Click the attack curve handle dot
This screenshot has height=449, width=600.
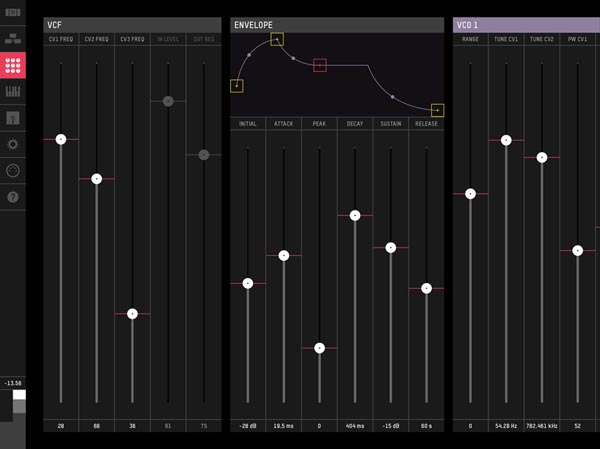click(x=249, y=55)
